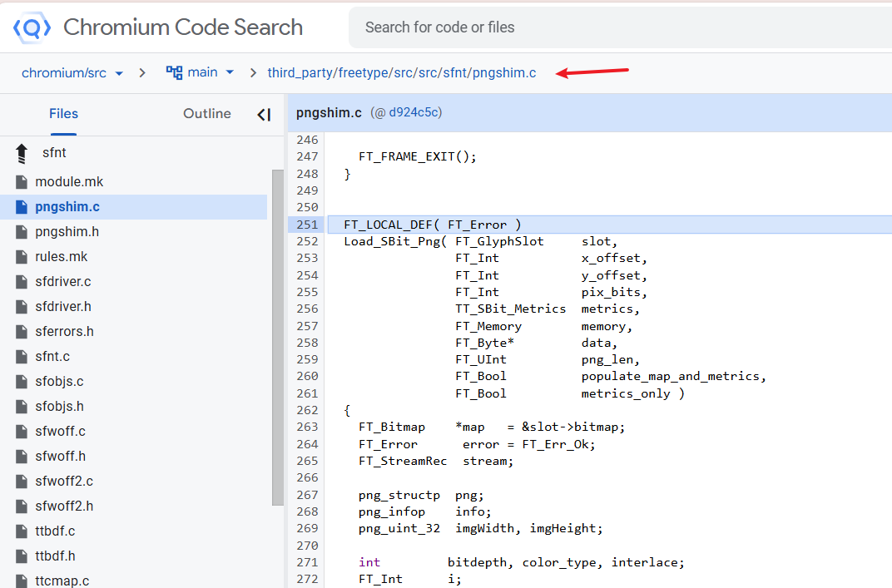The image size is (892, 588).
Task: Open sfdriver.h in the file list
Action: point(63,307)
